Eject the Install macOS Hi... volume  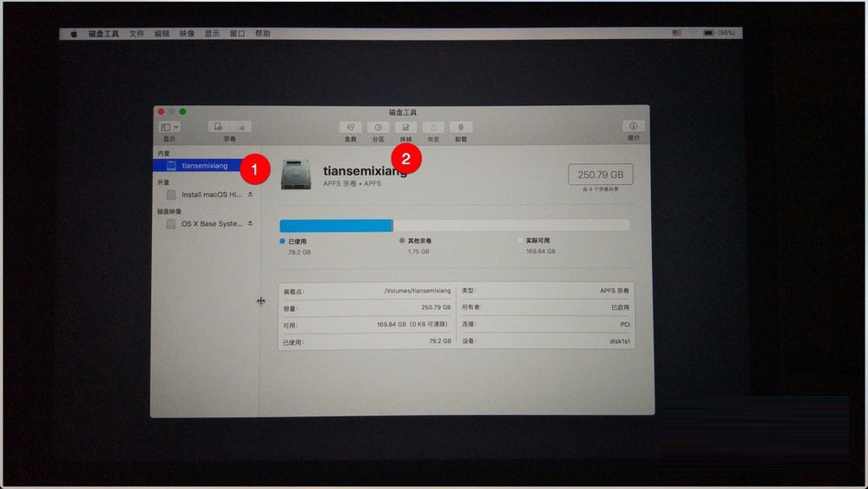coord(251,195)
